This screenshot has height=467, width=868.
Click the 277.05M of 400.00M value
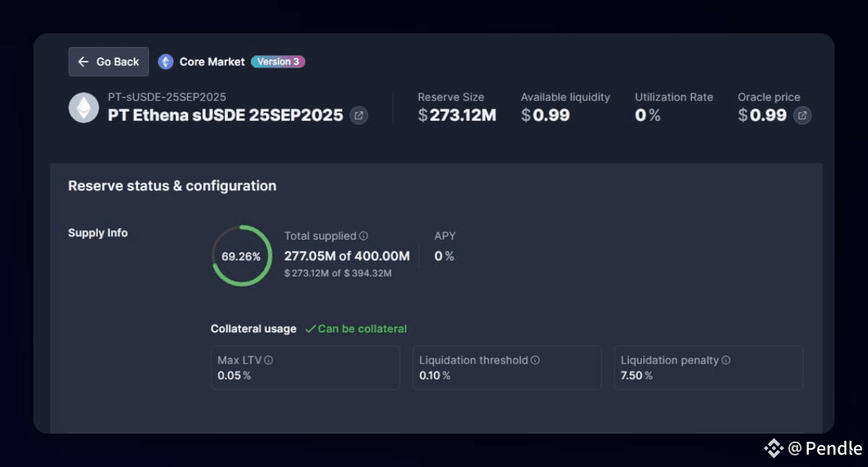point(347,256)
